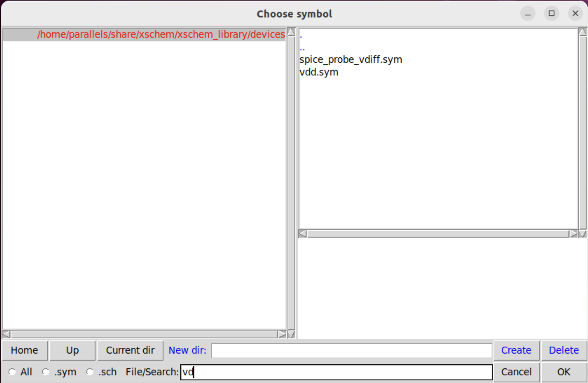Screen dimensions: 588x383
Task: Click up arrow of directory list scrollbar
Action: pyautogui.click(x=291, y=32)
